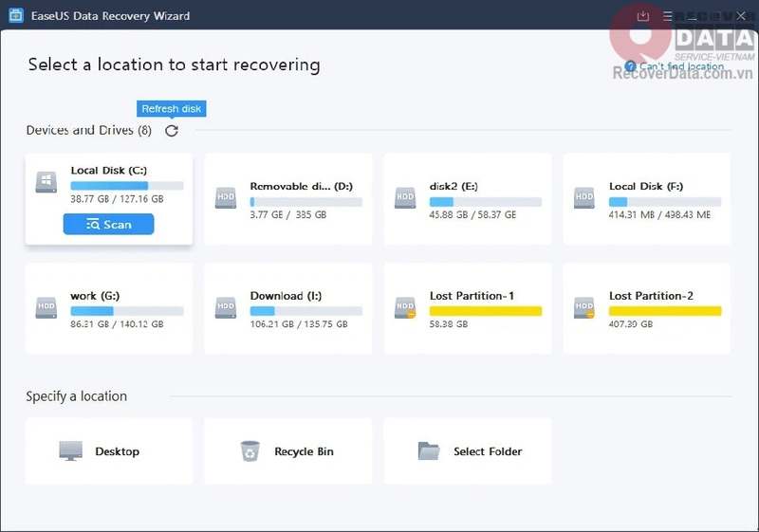Select the Local Disk (C:) label
Image resolution: width=759 pixels, height=532 pixels.
click(x=109, y=171)
